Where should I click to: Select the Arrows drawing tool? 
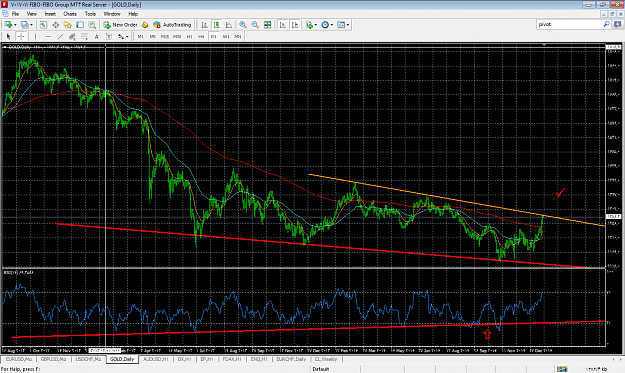coord(120,36)
